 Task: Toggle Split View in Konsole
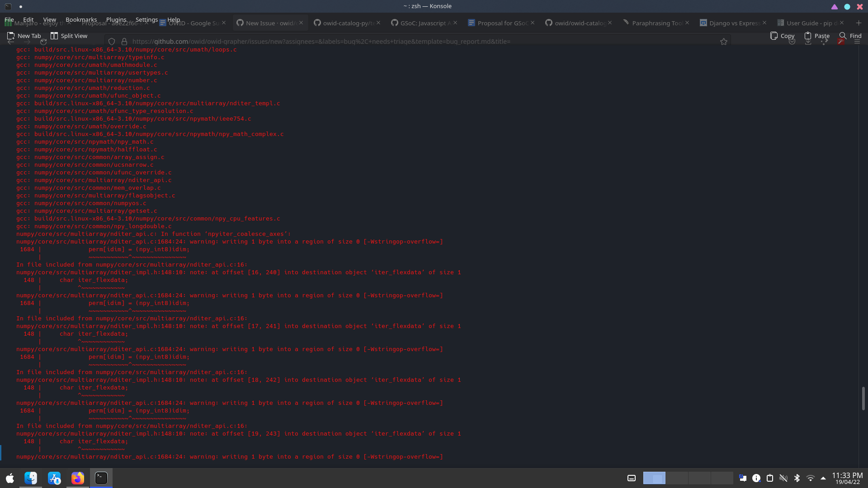pos(69,36)
